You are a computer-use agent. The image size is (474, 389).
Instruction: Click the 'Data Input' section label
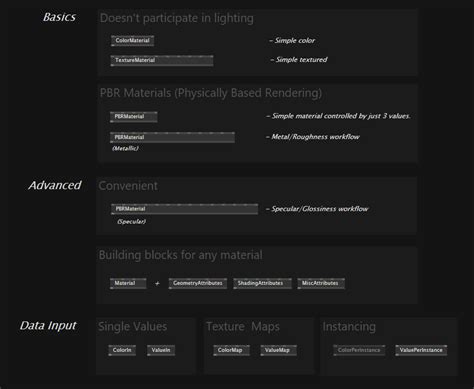click(48, 326)
